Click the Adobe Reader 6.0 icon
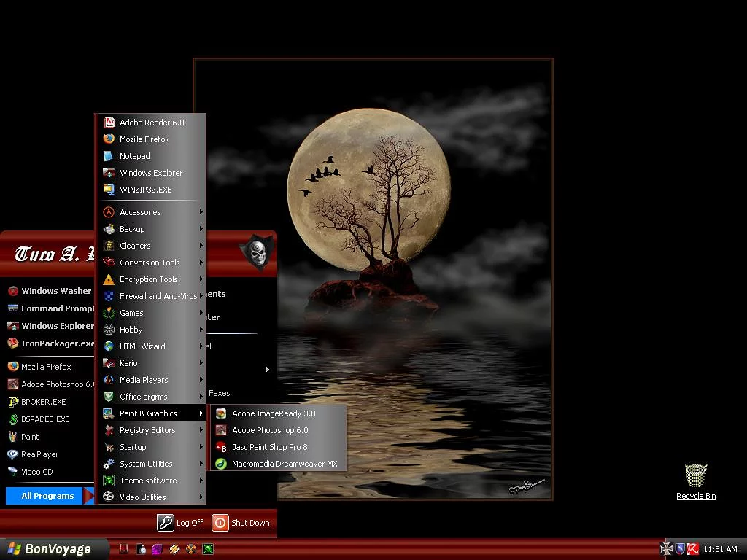The width and height of the screenshot is (747, 560). tap(109, 122)
